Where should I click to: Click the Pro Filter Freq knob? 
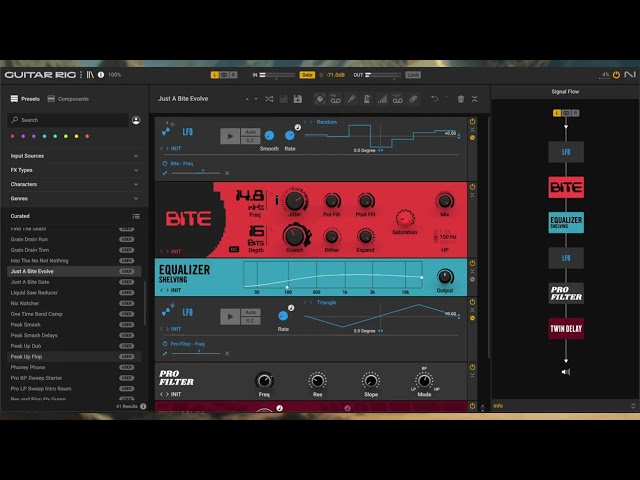pyautogui.click(x=264, y=381)
